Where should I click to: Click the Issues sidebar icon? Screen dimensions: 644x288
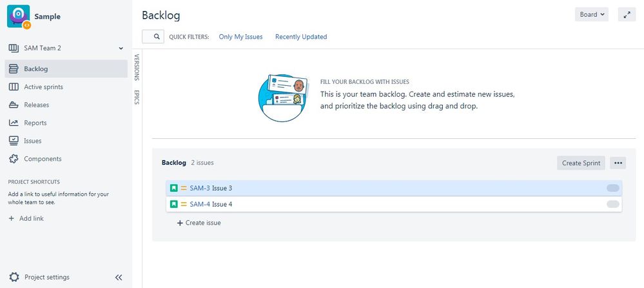pyautogui.click(x=14, y=141)
